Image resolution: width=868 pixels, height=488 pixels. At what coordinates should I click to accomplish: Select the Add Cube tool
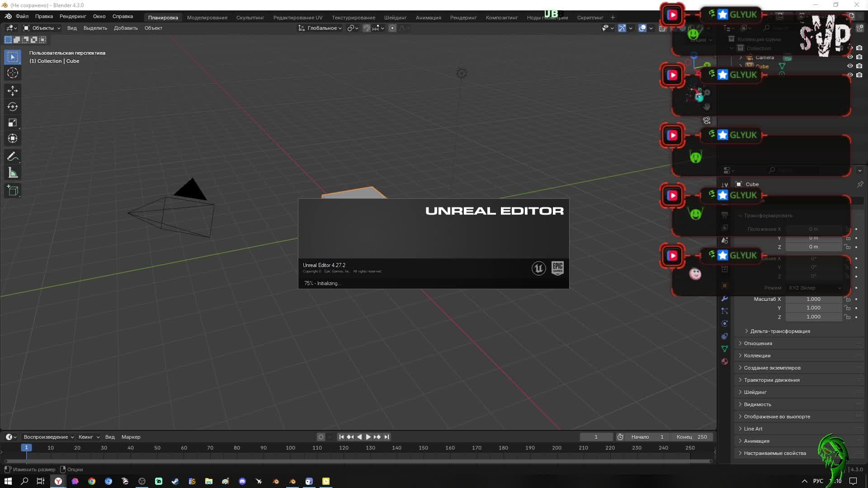[x=13, y=191]
